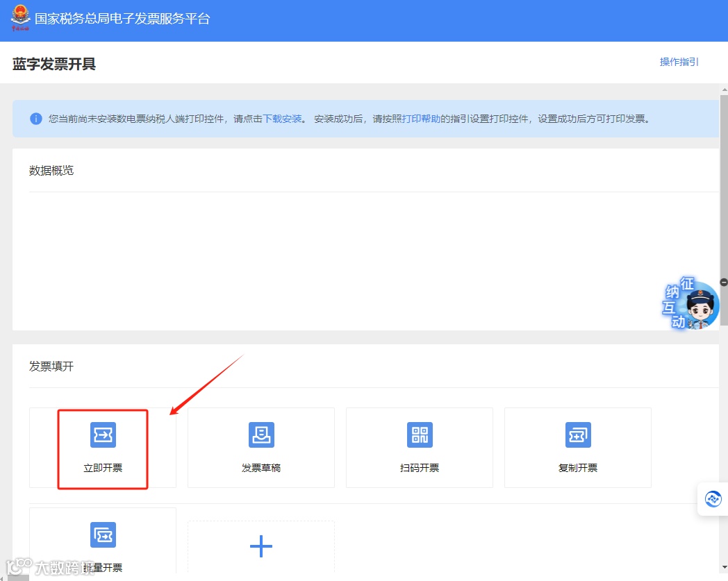This screenshot has height=581, width=728.
Task: Click the 立即开票 invoice icon
Action: click(x=103, y=435)
